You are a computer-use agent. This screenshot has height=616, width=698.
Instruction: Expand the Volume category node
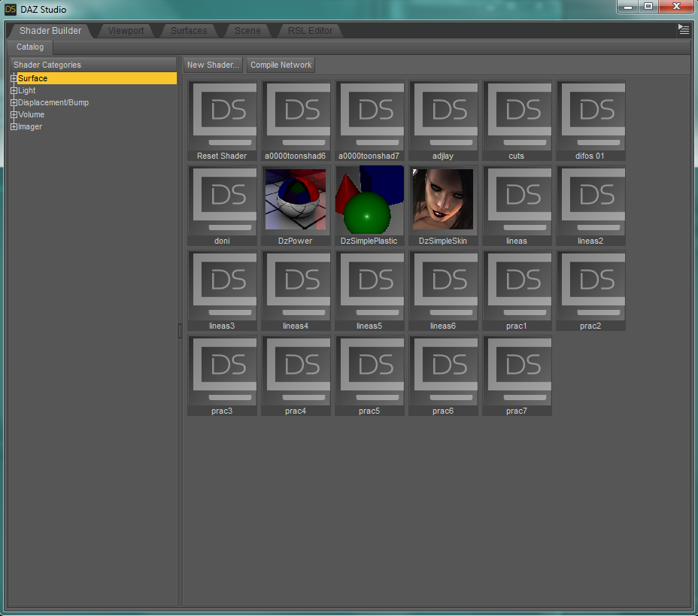click(14, 114)
